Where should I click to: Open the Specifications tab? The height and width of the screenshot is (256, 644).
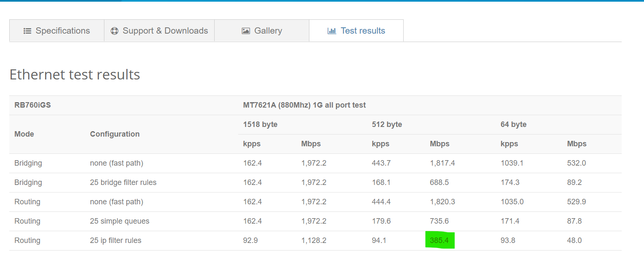click(x=57, y=31)
